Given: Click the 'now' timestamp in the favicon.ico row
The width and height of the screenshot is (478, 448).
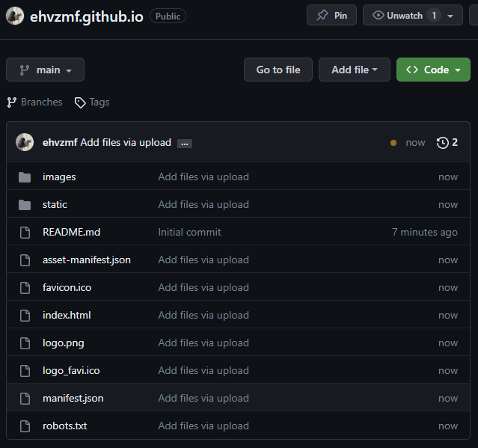Looking at the screenshot, I should pyautogui.click(x=448, y=288).
